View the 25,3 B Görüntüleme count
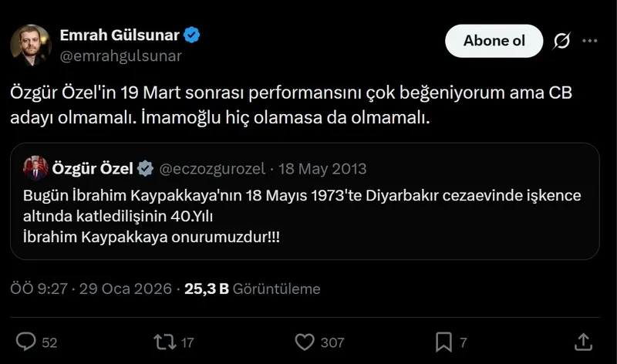 252,289
